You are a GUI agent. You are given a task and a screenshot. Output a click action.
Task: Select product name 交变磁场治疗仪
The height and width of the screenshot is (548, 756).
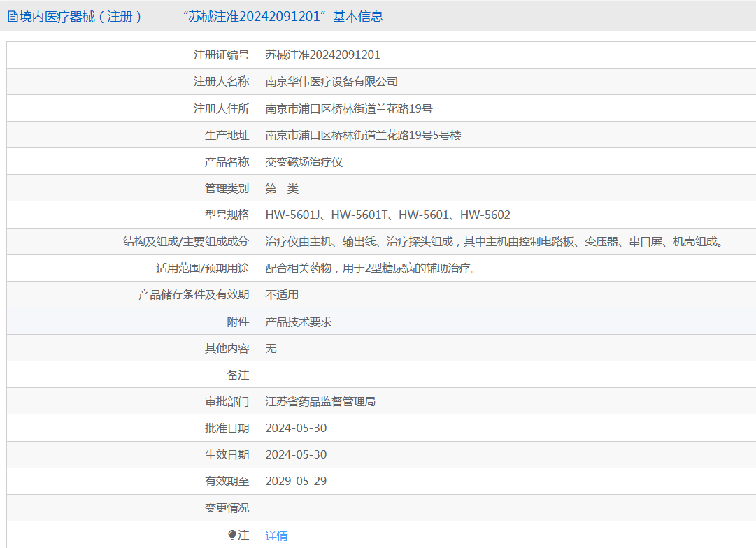point(304,161)
